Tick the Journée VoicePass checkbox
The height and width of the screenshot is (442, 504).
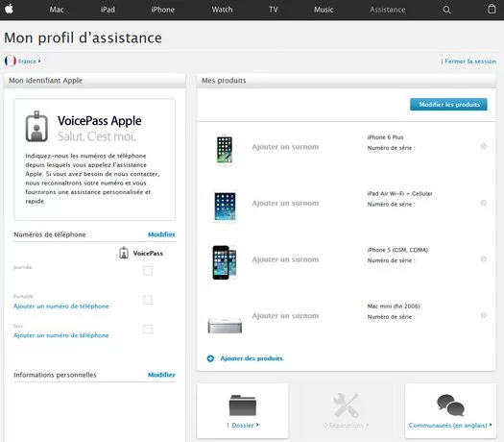pyautogui.click(x=148, y=271)
